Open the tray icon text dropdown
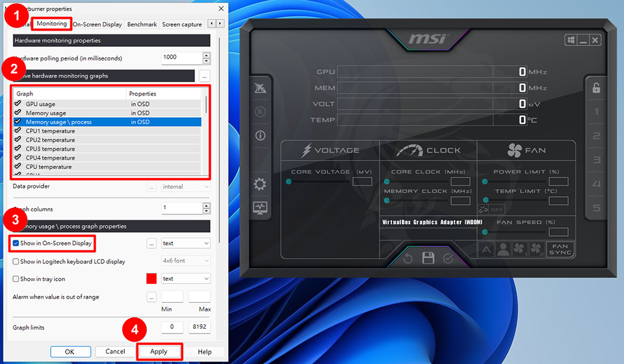Viewport: 624px width, 364px height. [186, 278]
